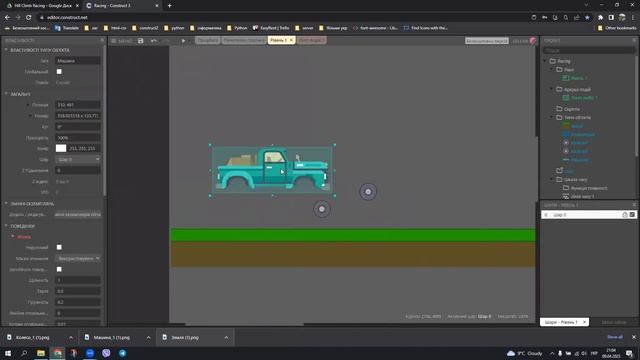Image resolution: width=640 pixels, height=360 pixels.
Task: Select the Layers - Рівень 1 bottom tab
Action: pos(564,322)
